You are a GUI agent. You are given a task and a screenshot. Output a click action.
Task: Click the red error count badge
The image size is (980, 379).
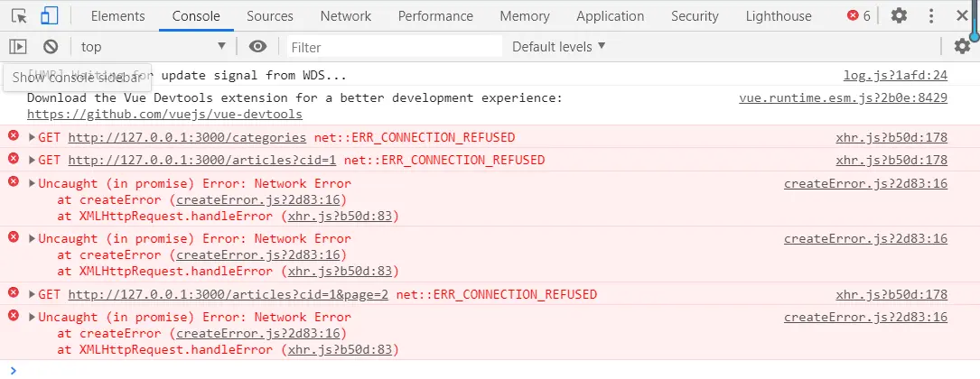tap(858, 16)
